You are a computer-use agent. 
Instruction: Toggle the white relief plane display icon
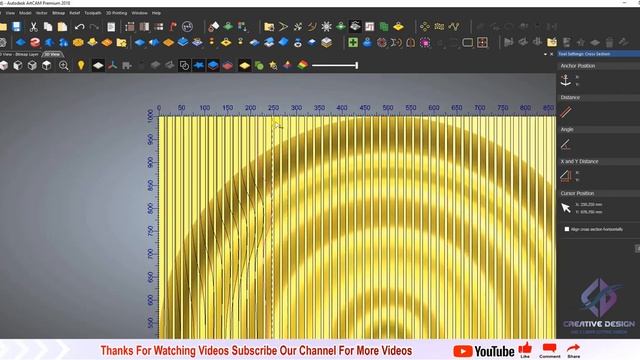click(x=98, y=65)
